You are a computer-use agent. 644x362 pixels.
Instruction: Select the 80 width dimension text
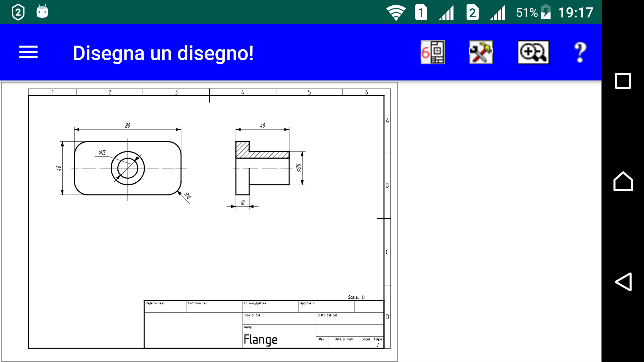[x=127, y=126]
